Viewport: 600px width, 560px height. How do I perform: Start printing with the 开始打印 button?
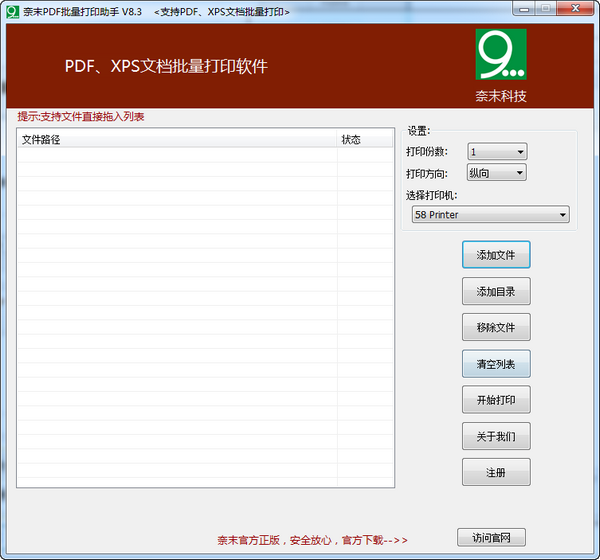pos(496,400)
